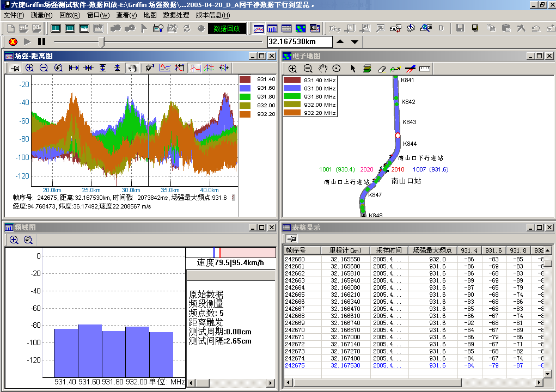Open the 文件(F) menu
The width and height of the screenshot is (556, 392).
click(14, 15)
